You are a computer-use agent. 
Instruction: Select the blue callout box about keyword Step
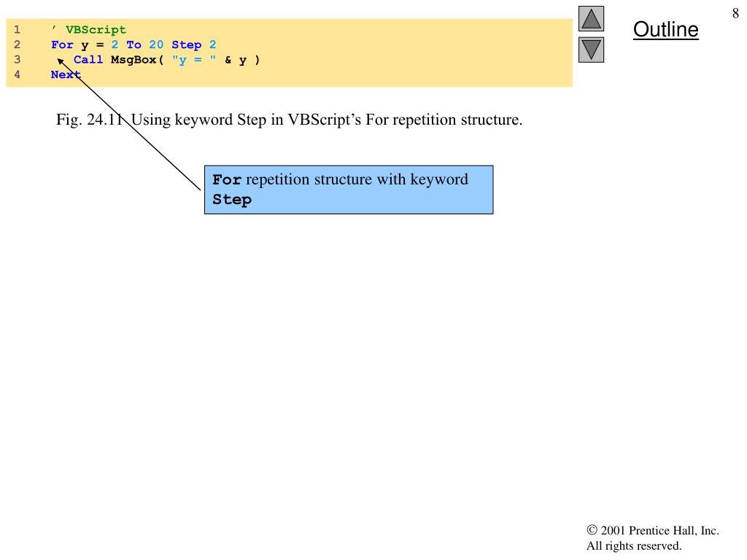click(x=349, y=189)
